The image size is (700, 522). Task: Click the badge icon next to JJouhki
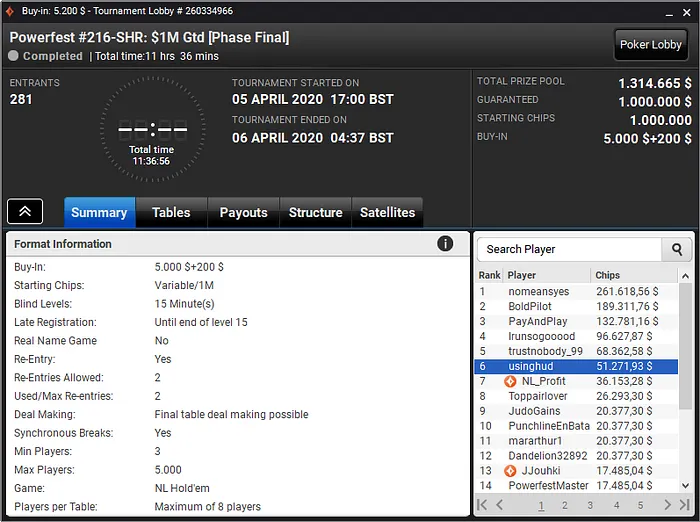coord(510,471)
